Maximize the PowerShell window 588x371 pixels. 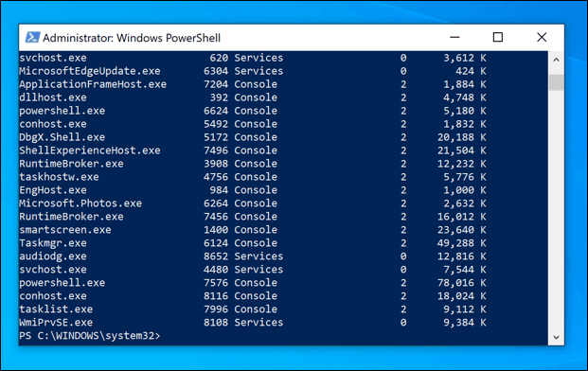[498, 37]
